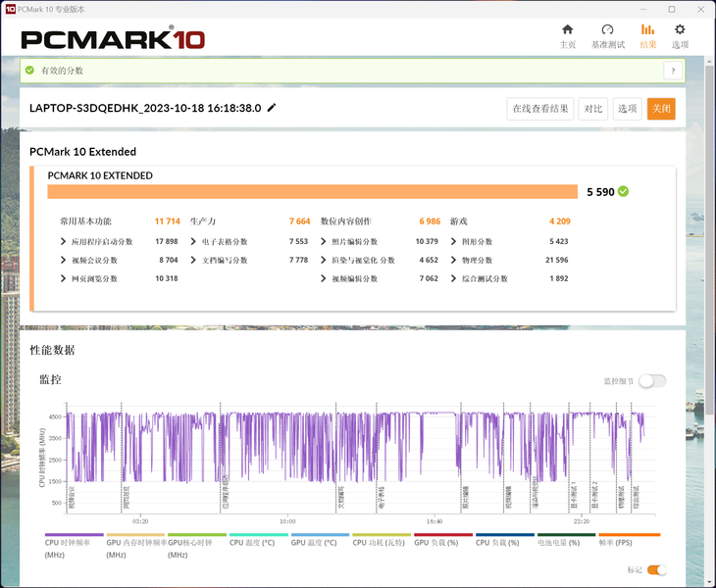Click the 游戏 score 4 209
The height and width of the screenshot is (588, 716).
click(560, 221)
